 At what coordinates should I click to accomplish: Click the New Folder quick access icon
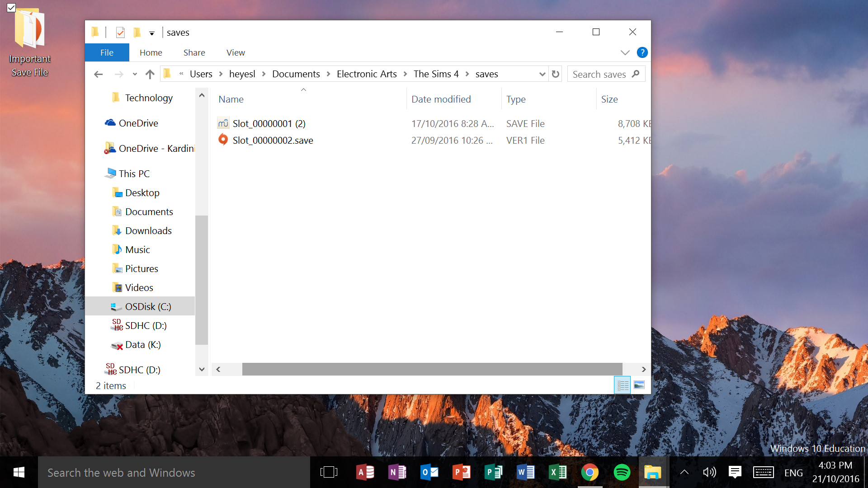(137, 32)
